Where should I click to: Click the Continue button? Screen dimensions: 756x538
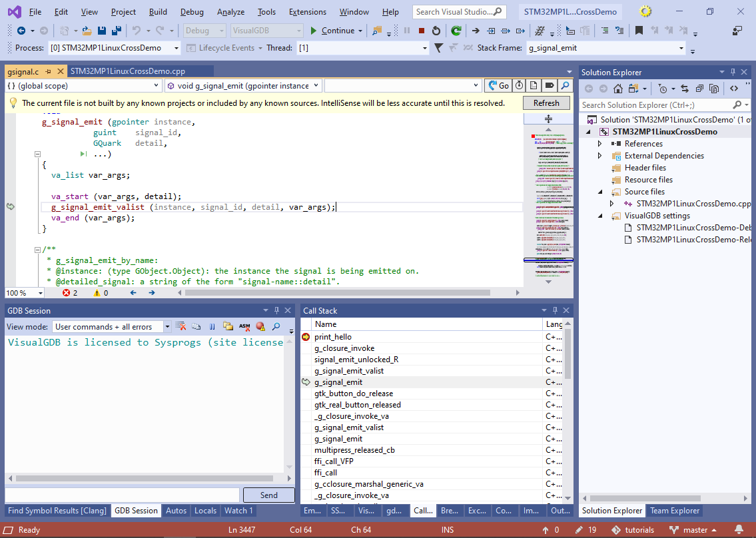pyautogui.click(x=332, y=31)
